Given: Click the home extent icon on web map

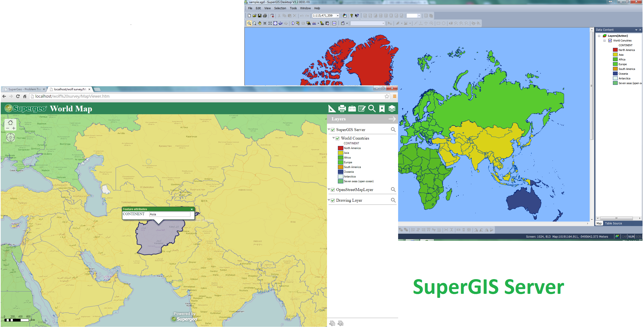Looking at the screenshot, I should point(10,123).
